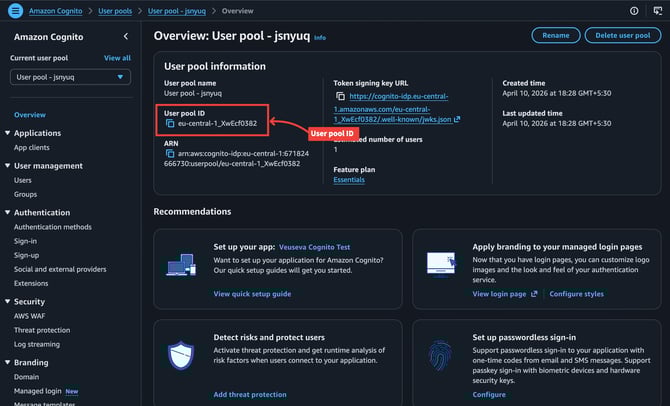Open User pool - jsnyuq breadcrumb link
Viewport: 670px width, 406px height.
tap(176, 11)
